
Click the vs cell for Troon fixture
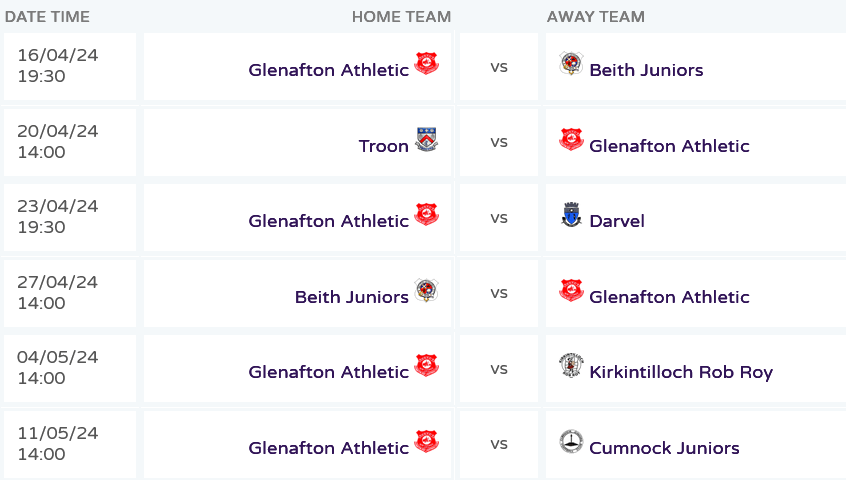tap(498, 142)
